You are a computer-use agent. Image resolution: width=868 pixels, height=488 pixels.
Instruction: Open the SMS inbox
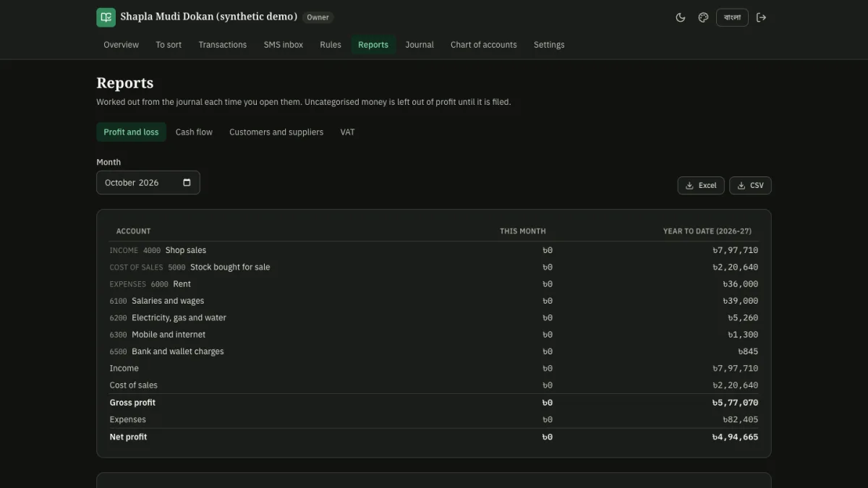[284, 45]
